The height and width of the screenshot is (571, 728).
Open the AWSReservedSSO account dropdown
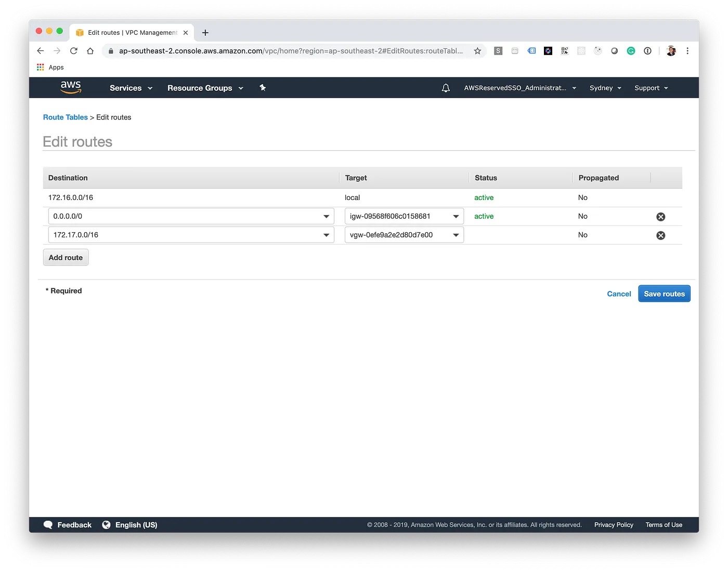tap(520, 88)
